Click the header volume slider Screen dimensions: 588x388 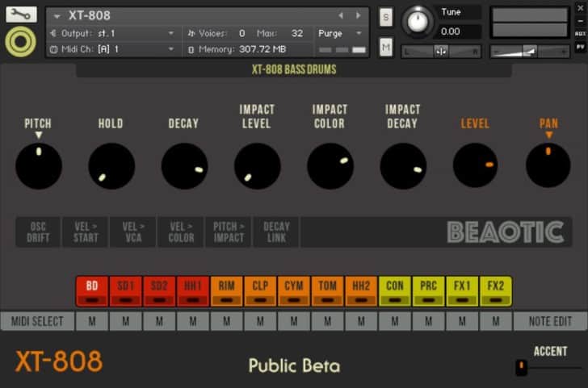click(530, 52)
